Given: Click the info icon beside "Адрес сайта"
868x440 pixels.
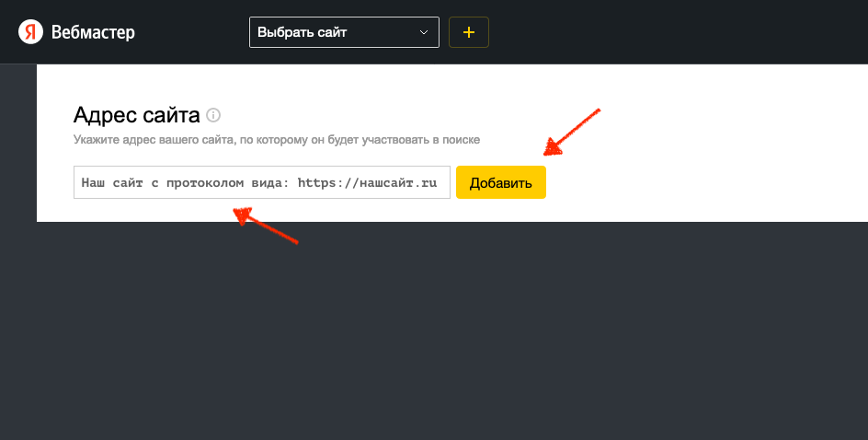Looking at the screenshot, I should click(213, 115).
